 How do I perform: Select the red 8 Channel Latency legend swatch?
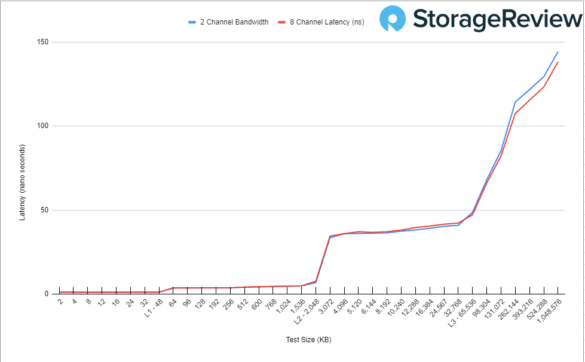coord(282,22)
